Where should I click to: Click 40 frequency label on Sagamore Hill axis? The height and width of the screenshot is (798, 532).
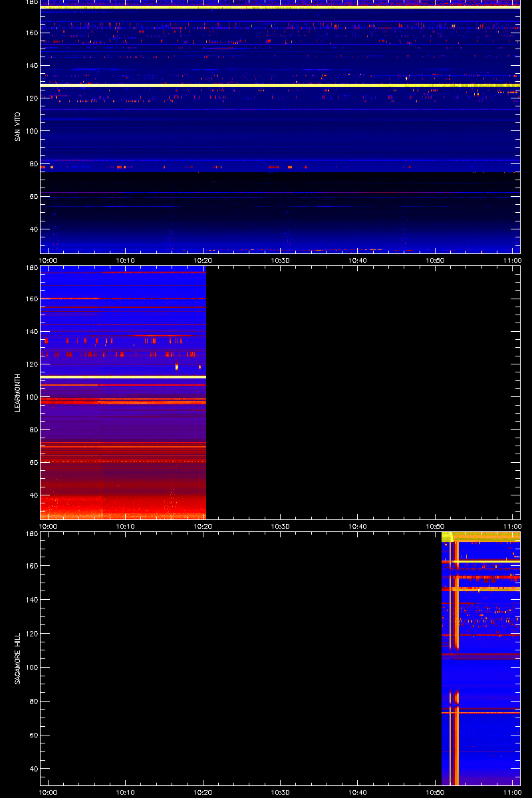(33, 769)
